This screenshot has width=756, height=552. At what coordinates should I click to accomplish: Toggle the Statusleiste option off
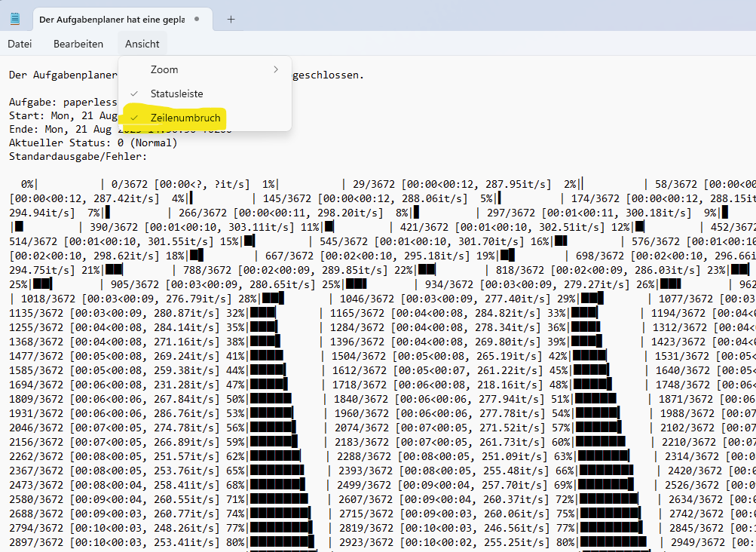pyautogui.click(x=176, y=94)
